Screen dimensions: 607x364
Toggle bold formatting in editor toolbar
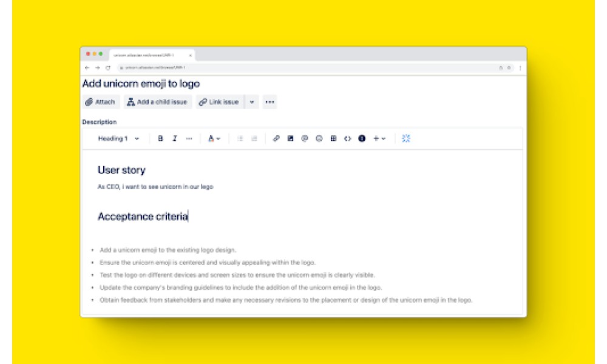pos(160,138)
